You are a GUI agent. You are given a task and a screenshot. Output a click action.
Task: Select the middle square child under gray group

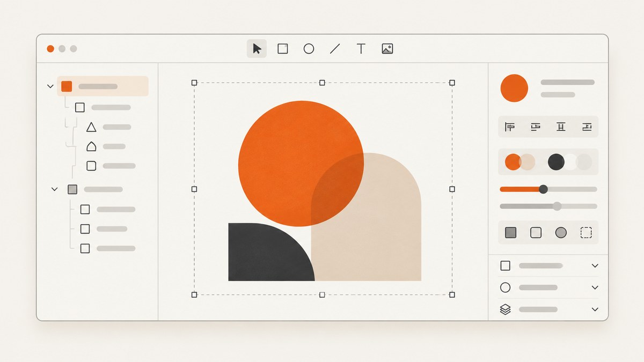point(104,229)
